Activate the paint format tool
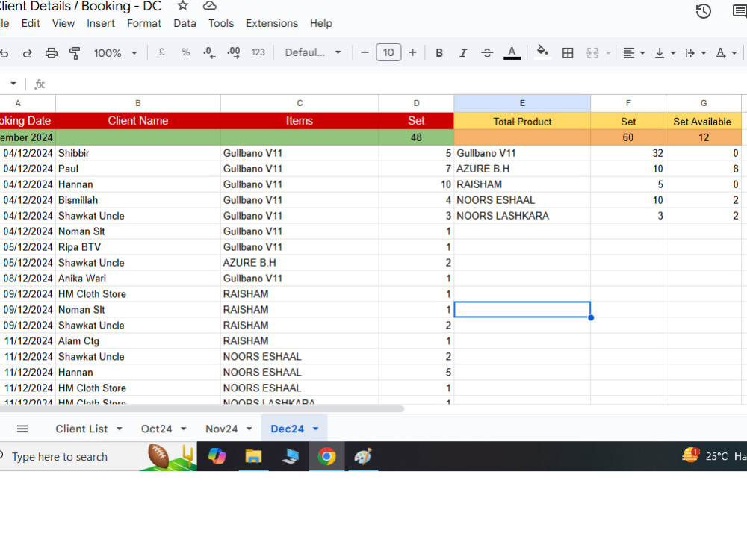Image resolution: width=747 pixels, height=560 pixels. pos(75,53)
